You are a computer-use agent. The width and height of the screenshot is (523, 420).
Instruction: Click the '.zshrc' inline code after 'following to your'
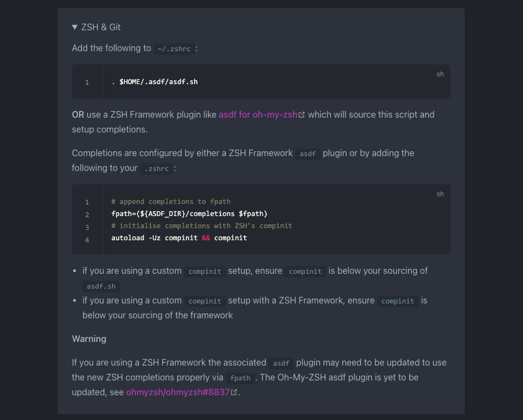156,169
